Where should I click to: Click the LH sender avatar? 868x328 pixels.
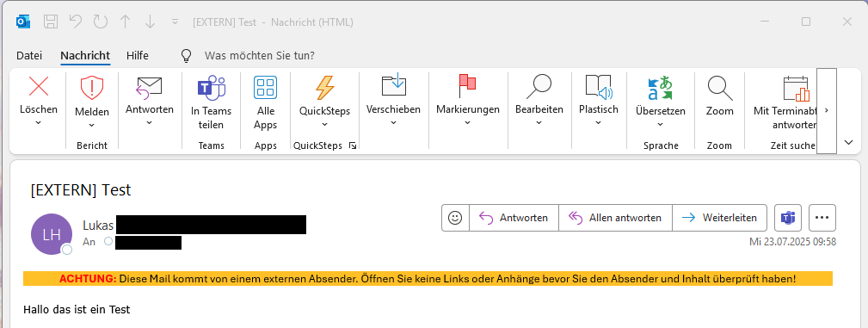coord(52,234)
